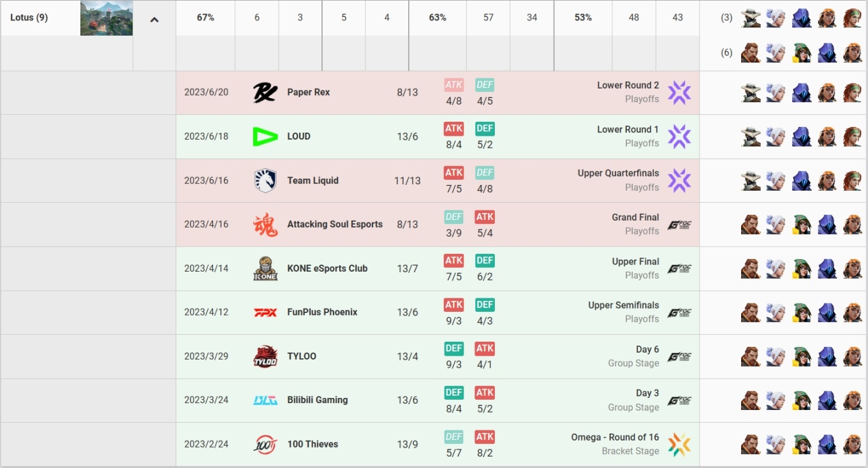
Task: Click the KONE eSports Club logo
Action: click(265, 268)
